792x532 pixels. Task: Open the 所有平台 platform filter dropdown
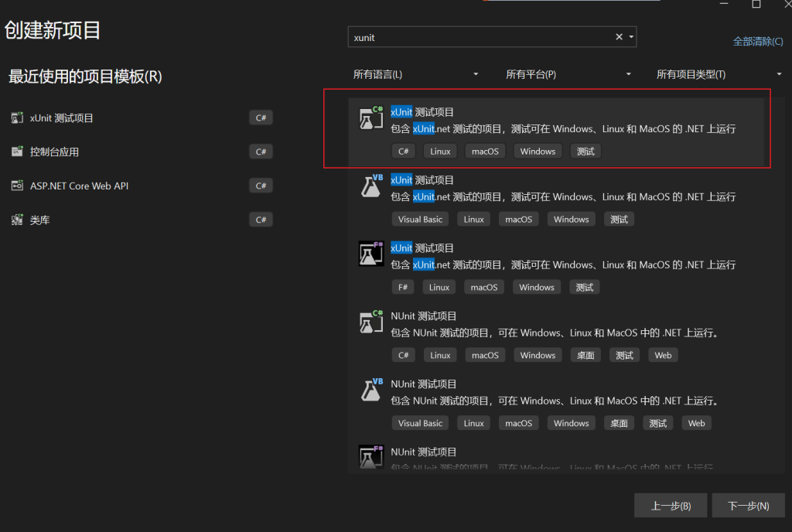(568, 74)
